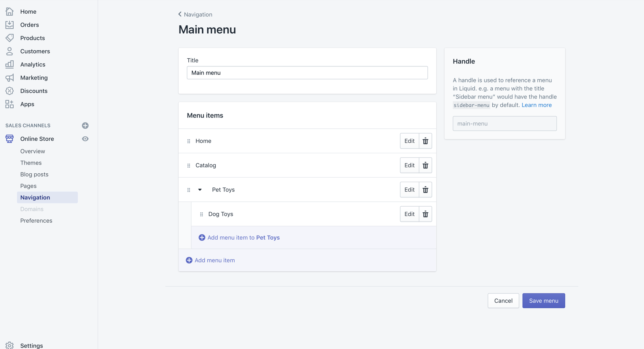Click the drag handle beside Dog Toys
Viewport: 644px width, 349px height.
click(x=202, y=214)
